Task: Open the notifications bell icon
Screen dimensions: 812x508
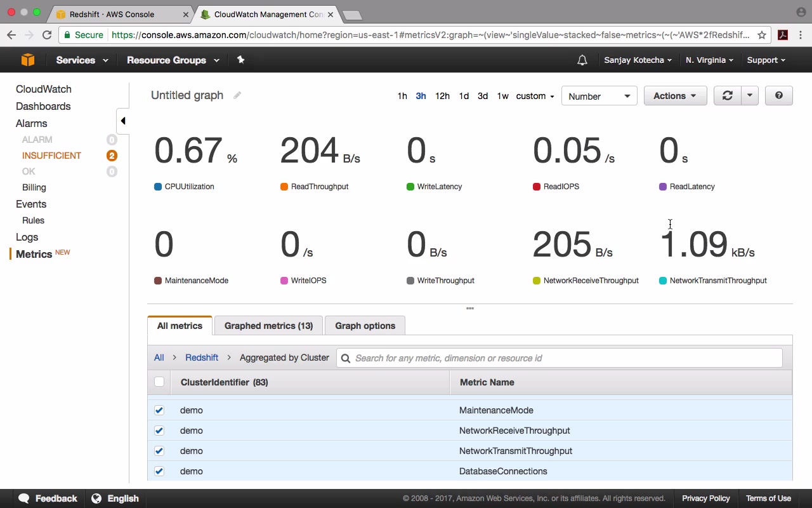Action: click(582, 60)
